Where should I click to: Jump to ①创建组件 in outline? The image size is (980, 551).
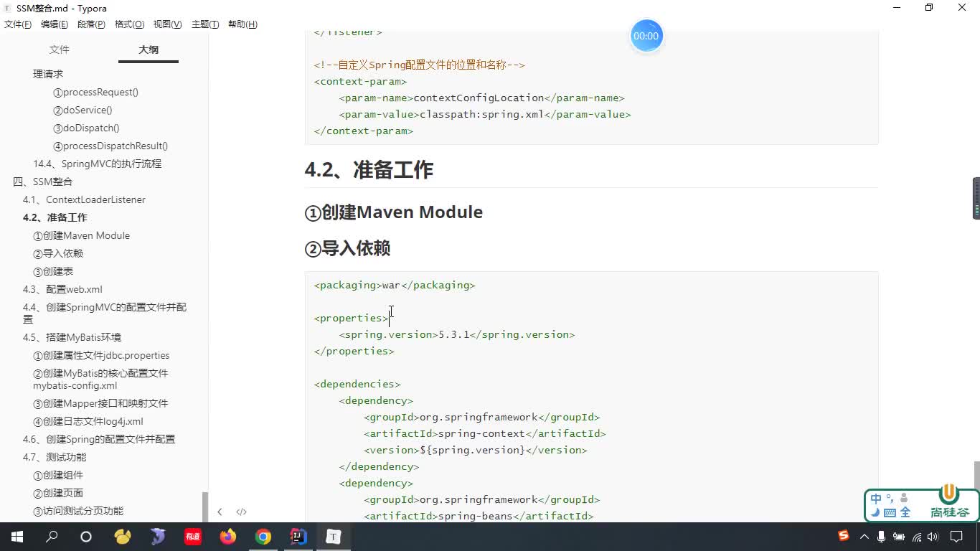[x=58, y=475]
